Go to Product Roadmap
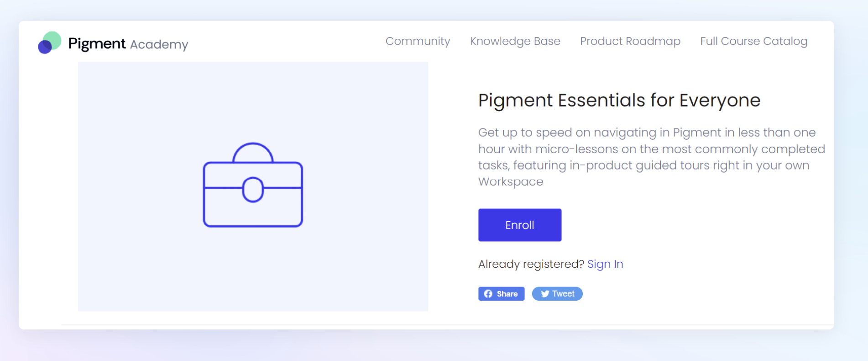Image resolution: width=868 pixels, height=361 pixels. coord(630,41)
